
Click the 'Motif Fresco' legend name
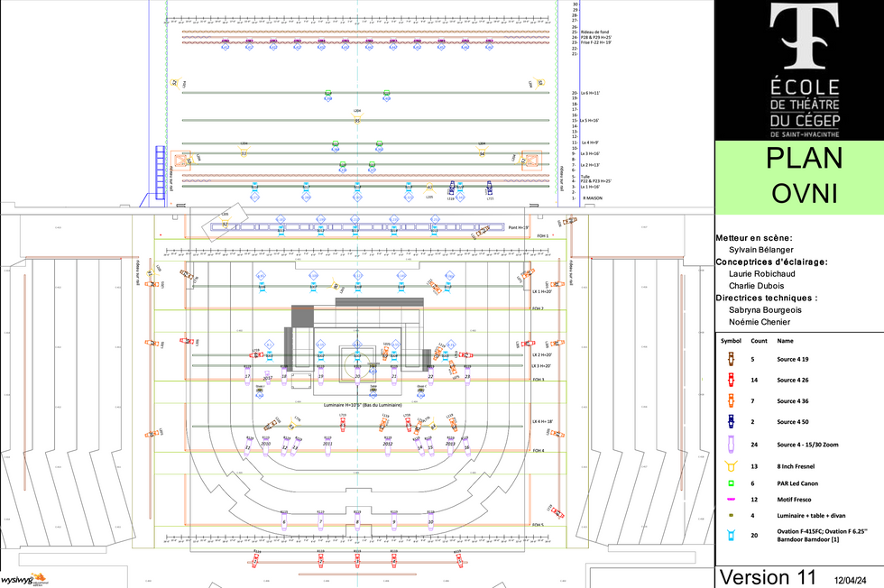[794, 500]
